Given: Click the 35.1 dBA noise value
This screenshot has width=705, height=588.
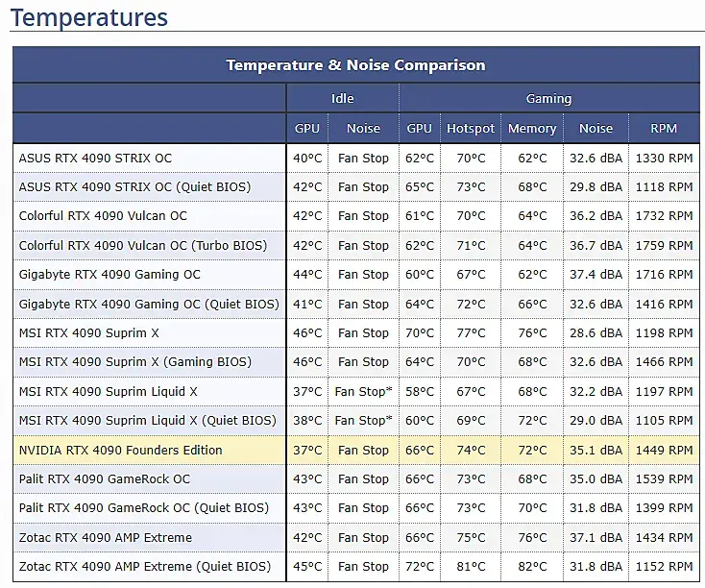Looking at the screenshot, I should [596, 450].
